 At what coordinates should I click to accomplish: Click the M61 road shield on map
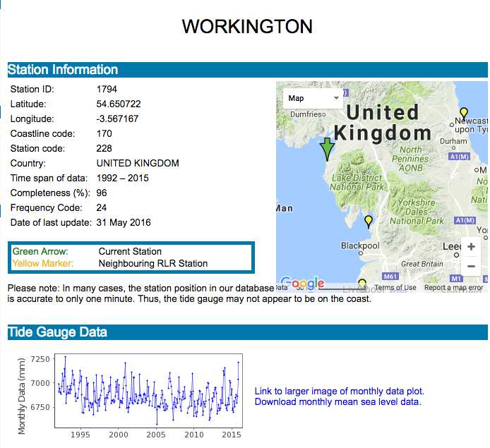tap(390, 277)
